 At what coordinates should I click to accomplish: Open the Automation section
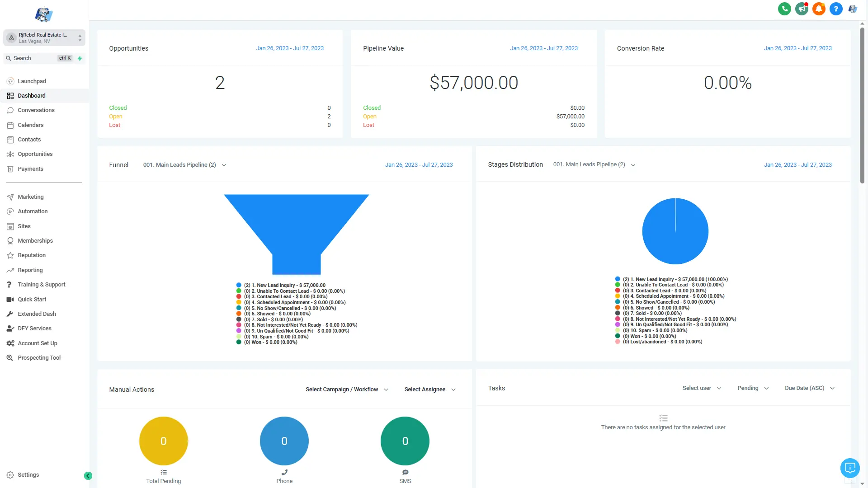[33, 211]
